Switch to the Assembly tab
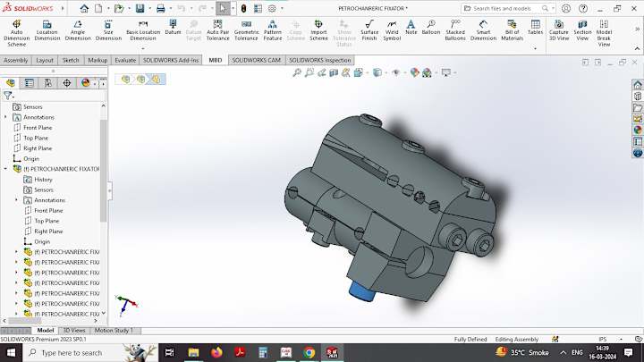Viewport: 644px width, 362px height. [x=15, y=61]
